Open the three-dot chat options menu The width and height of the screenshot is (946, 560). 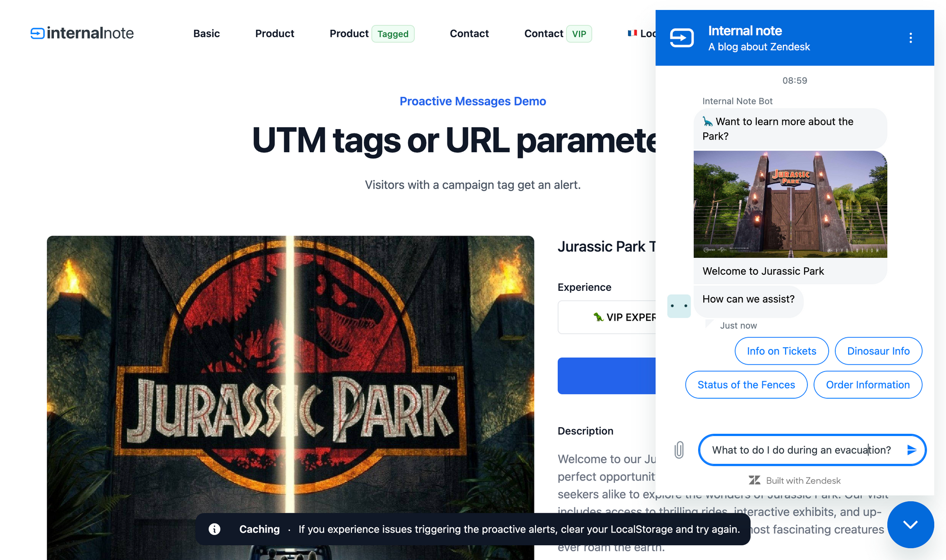(911, 38)
